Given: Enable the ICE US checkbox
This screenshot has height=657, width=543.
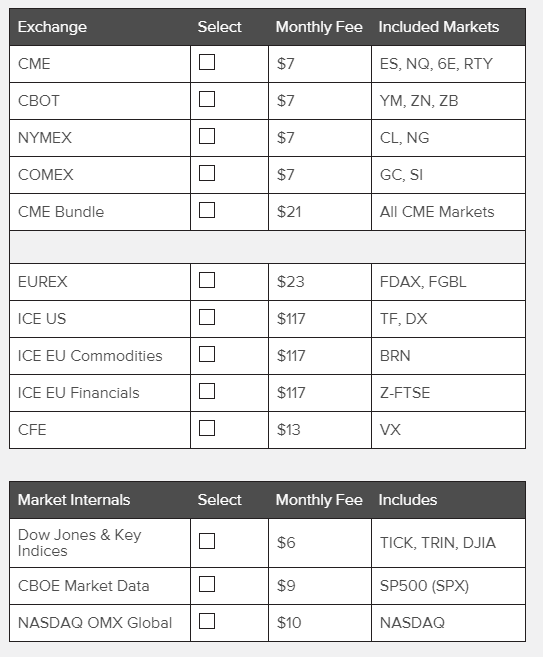Looking at the screenshot, I should click(207, 317).
